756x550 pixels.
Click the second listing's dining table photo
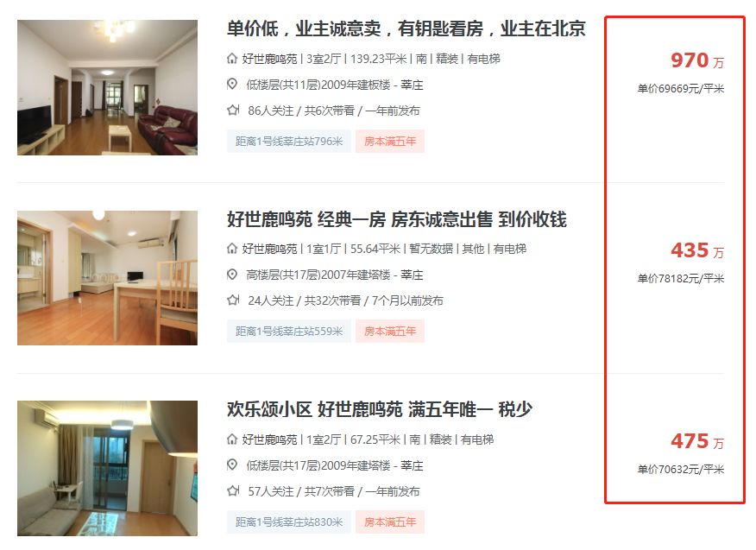point(107,278)
